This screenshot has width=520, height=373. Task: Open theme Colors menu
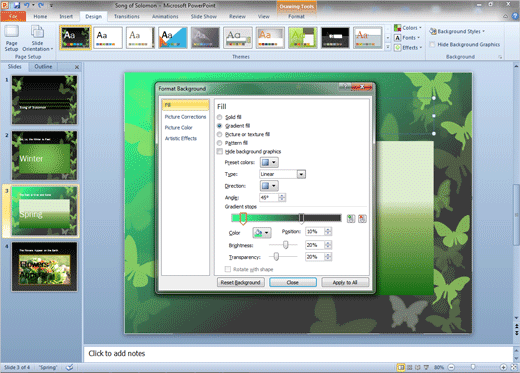coord(408,28)
